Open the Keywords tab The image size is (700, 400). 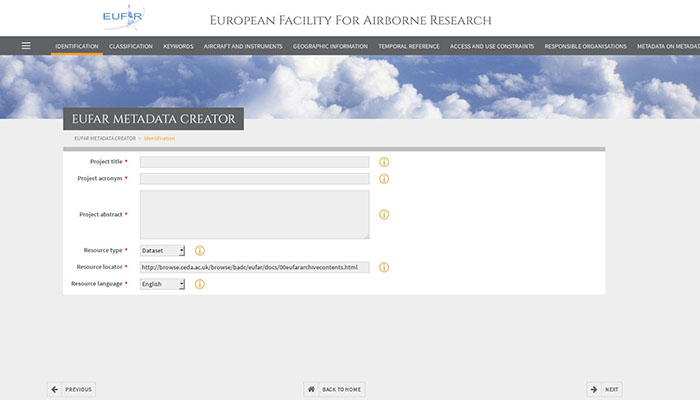tap(178, 46)
